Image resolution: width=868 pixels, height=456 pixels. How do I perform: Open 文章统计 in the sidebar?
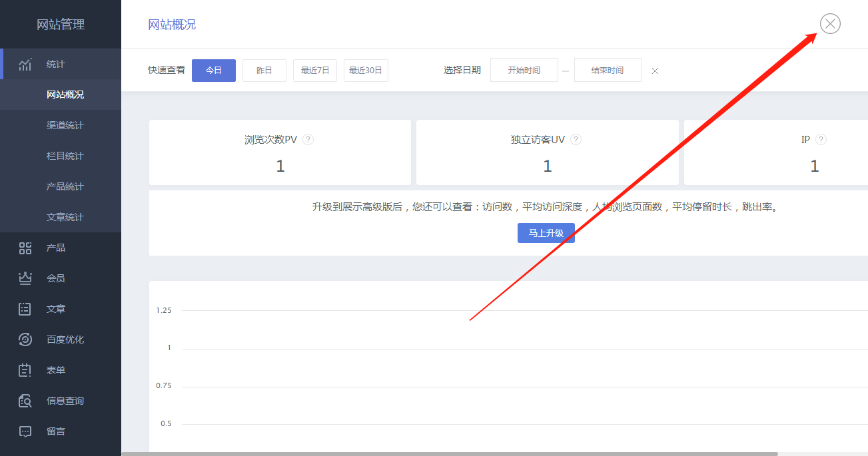coord(61,217)
